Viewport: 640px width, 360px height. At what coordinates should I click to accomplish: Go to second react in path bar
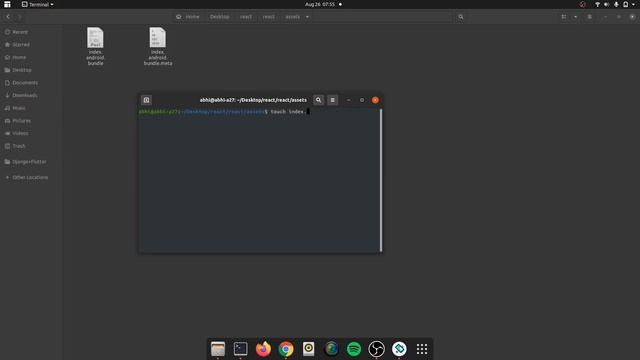269,17
